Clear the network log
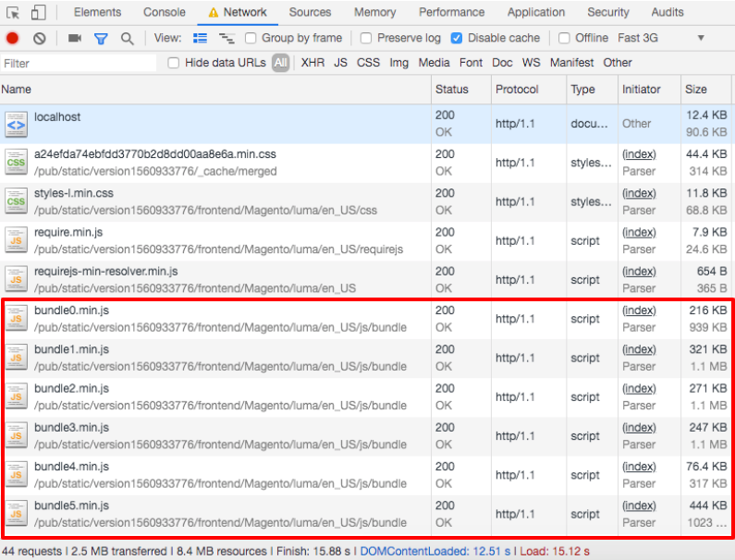 (39, 38)
